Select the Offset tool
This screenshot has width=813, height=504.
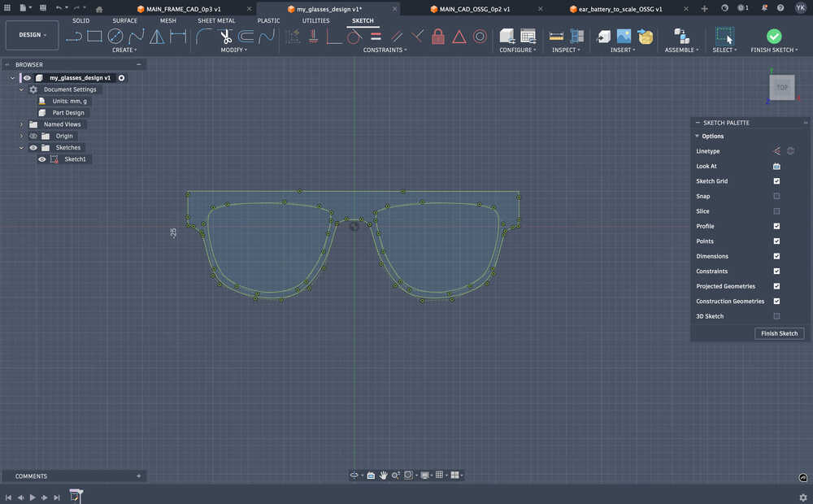(246, 36)
